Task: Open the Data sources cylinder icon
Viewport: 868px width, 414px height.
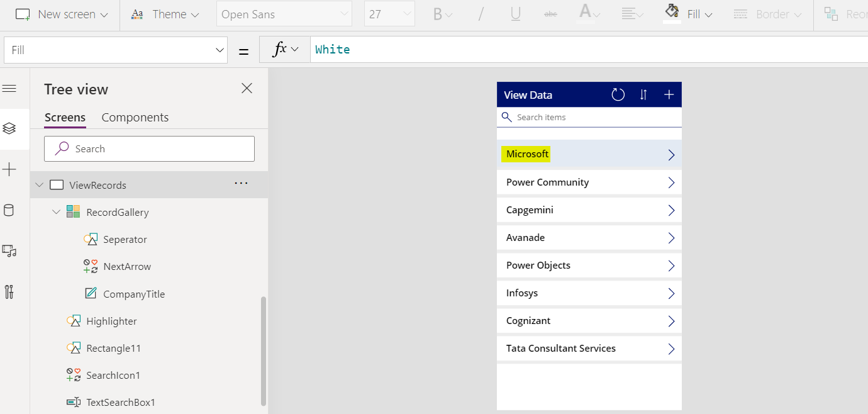Action: pyautogui.click(x=9, y=210)
